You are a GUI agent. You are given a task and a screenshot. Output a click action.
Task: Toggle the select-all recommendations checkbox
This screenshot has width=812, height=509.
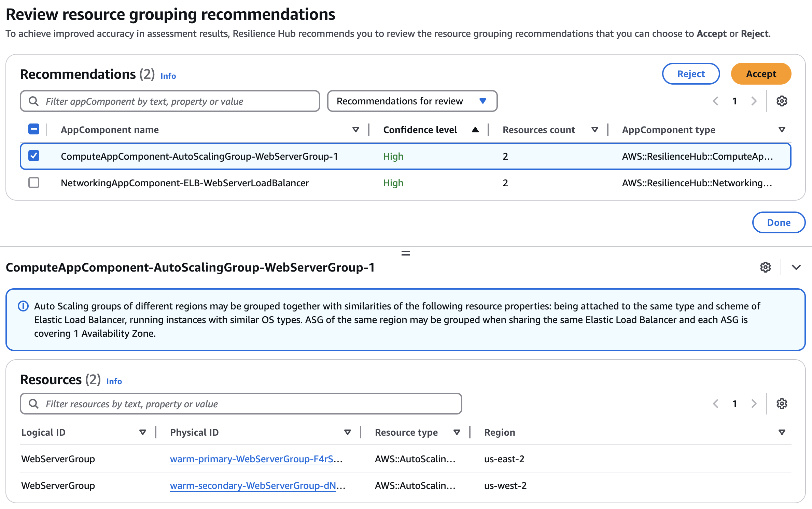[x=34, y=129]
